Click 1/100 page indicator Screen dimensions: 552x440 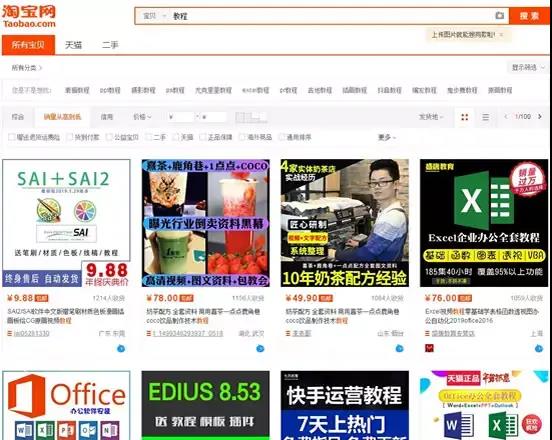point(522,117)
